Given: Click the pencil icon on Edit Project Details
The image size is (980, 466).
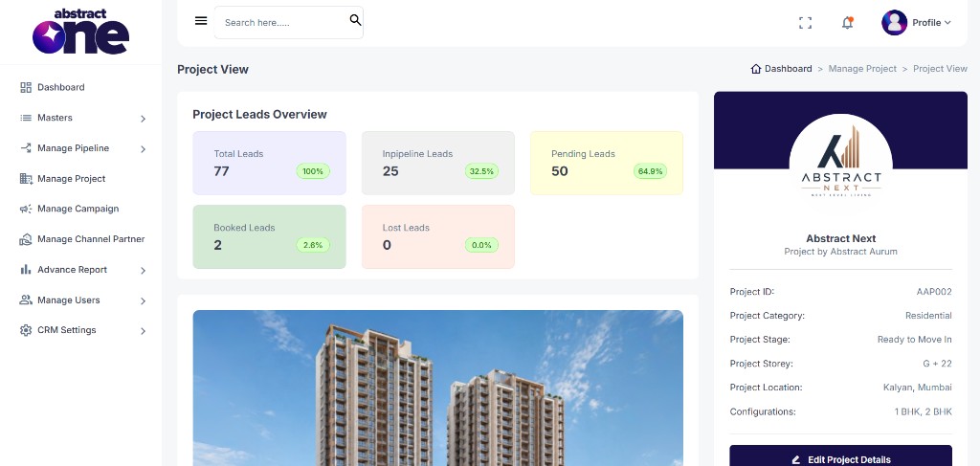Looking at the screenshot, I should click(x=795, y=459).
